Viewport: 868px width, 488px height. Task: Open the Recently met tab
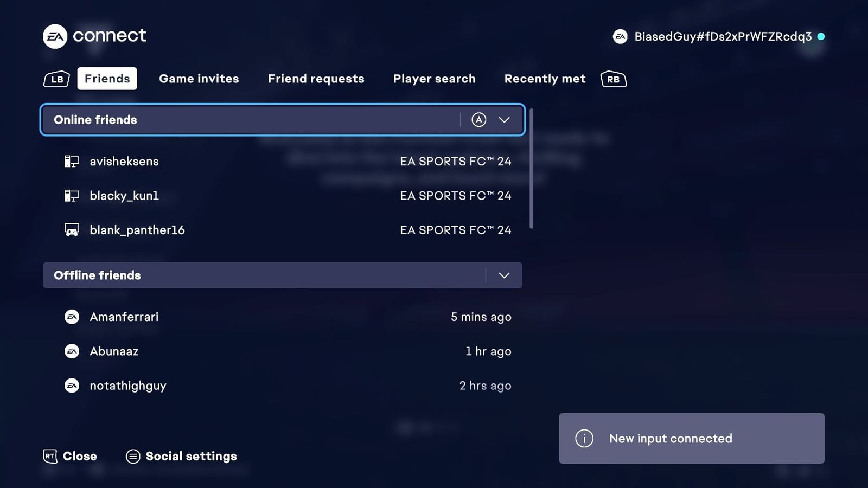pos(545,79)
